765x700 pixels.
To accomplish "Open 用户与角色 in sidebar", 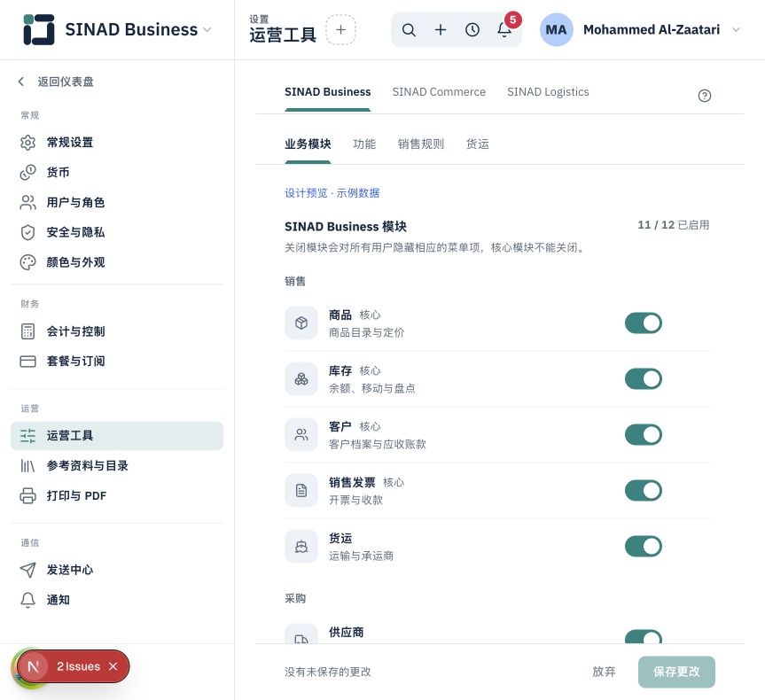I will [117, 202].
